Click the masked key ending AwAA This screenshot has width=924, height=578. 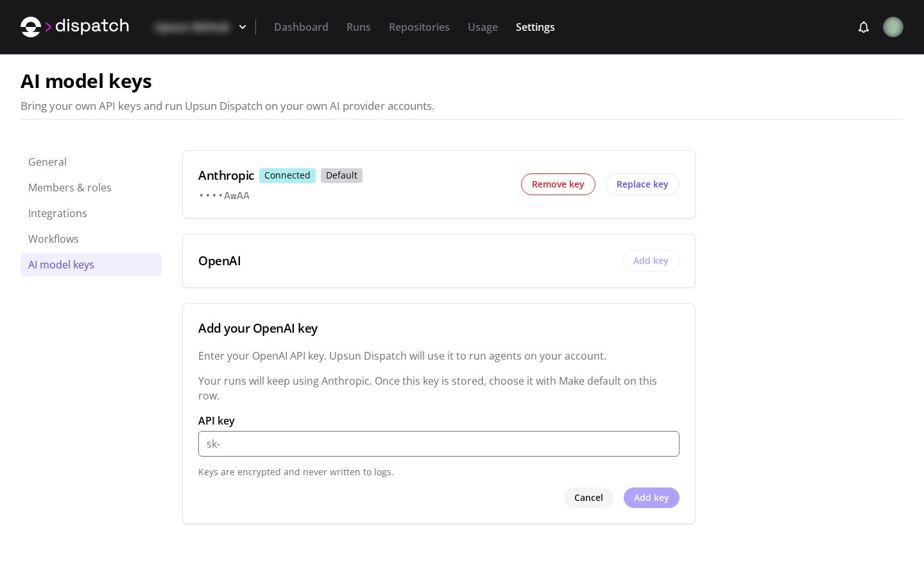tap(224, 196)
